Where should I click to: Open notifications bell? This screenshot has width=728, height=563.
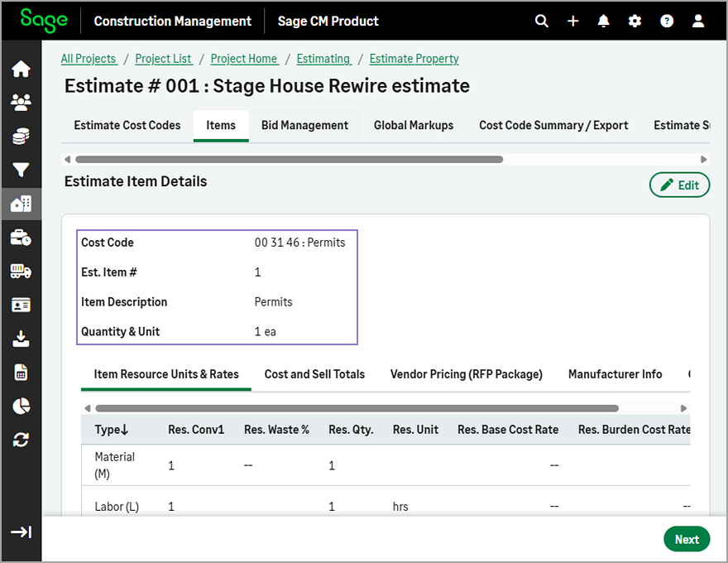pyautogui.click(x=604, y=21)
